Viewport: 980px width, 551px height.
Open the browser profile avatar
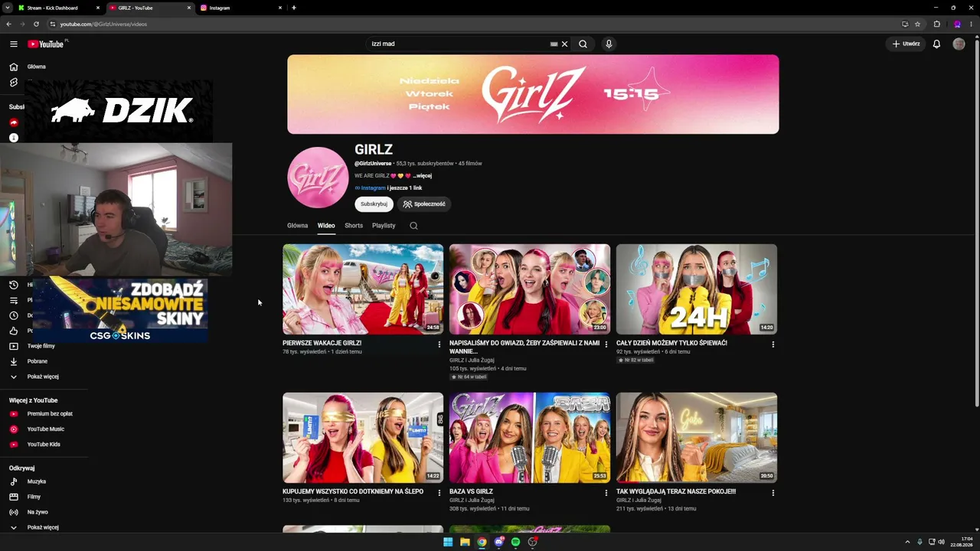pos(957,24)
